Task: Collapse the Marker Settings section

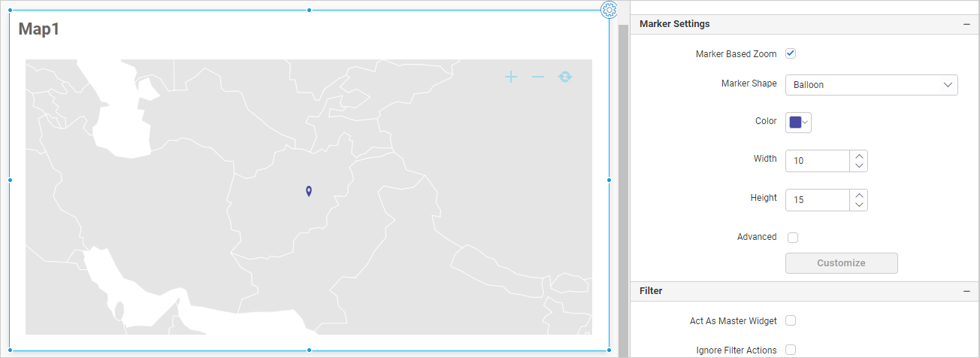Action: (966, 24)
